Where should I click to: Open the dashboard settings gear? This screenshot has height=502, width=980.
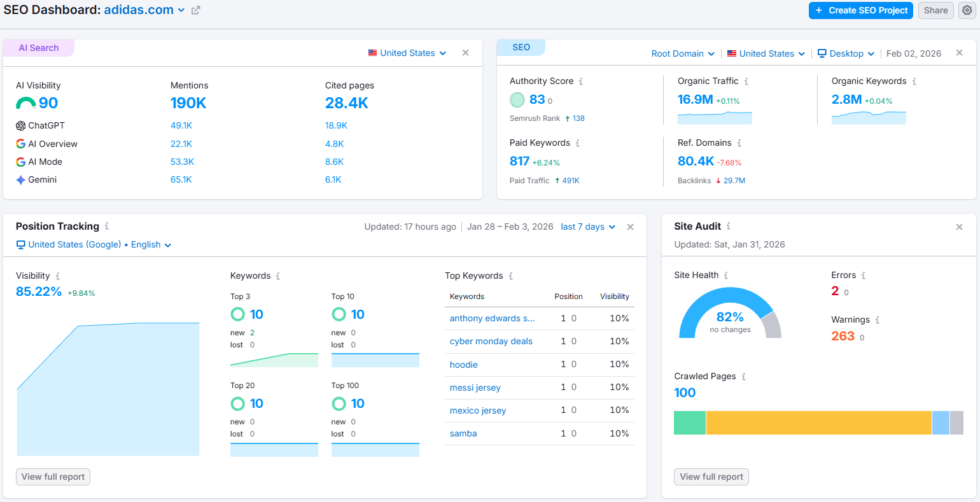[966, 10]
